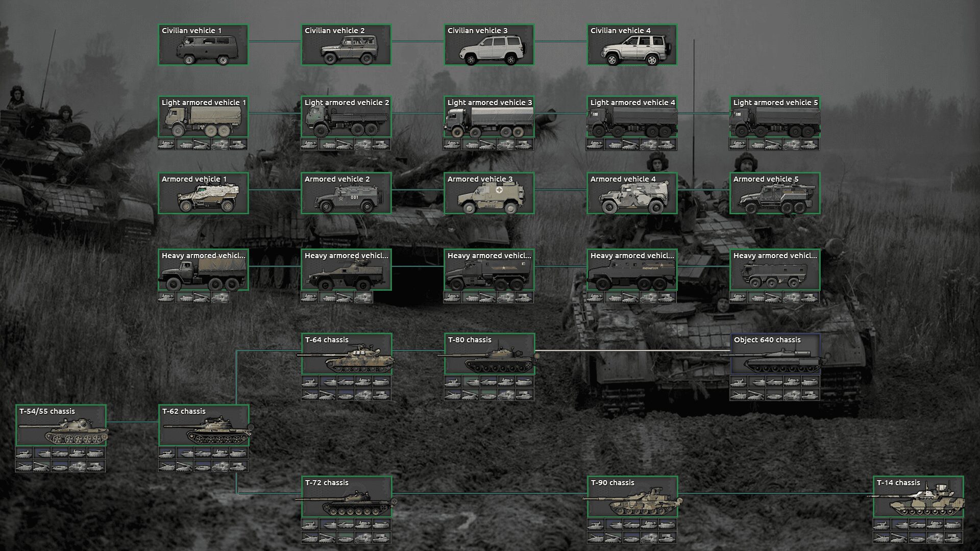This screenshot has width=980, height=551.
Task: Open Armored vehicle 1 technology
Action: pyautogui.click(x=203, y=193)
